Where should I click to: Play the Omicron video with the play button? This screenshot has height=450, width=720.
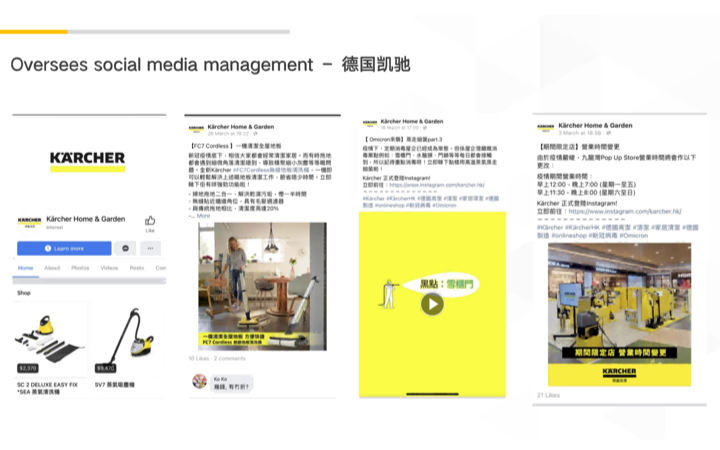click(x=432, y=303)
